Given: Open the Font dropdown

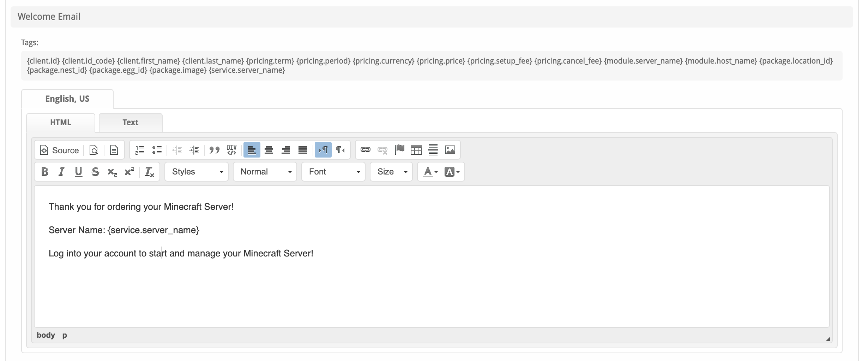Looking at the screenshot, I should 333,172.
